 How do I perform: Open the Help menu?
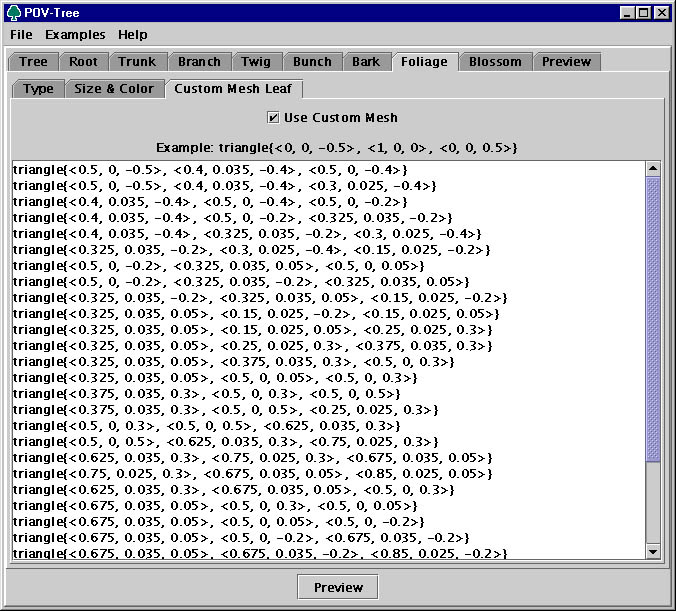(132, 35)
